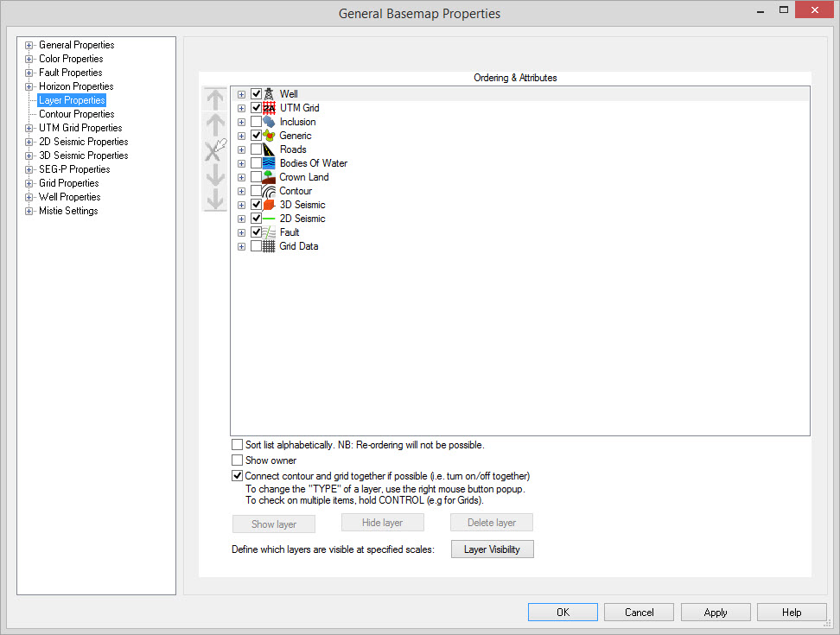Screen dimensions: 840x635
Task: Click the Roads layer icon
Action: click(270, 149)
